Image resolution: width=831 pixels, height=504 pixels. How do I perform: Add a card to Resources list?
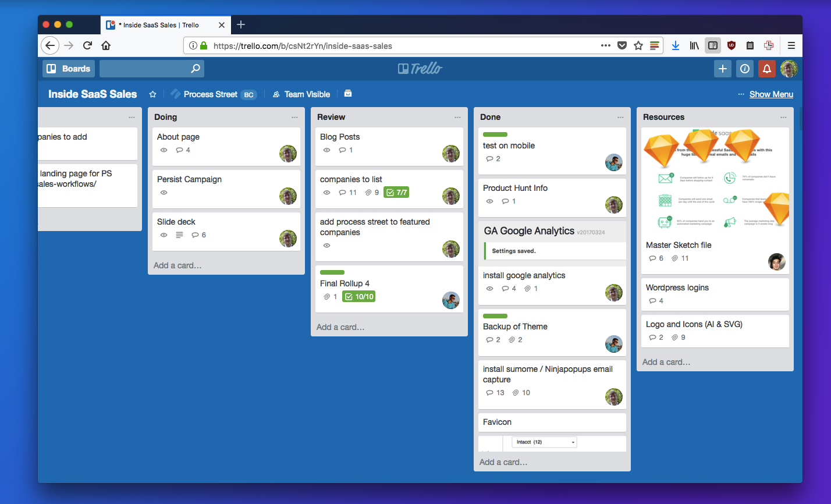666,362
